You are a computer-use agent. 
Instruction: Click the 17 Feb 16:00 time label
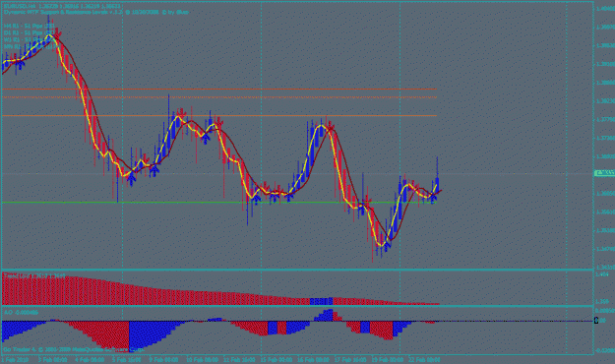350,360
